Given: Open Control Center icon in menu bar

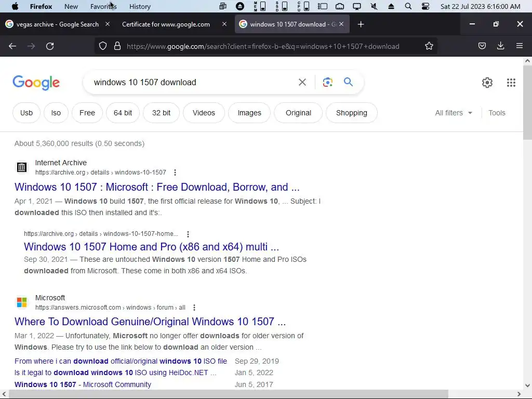Looking at the screenshot, I should 425,6.
